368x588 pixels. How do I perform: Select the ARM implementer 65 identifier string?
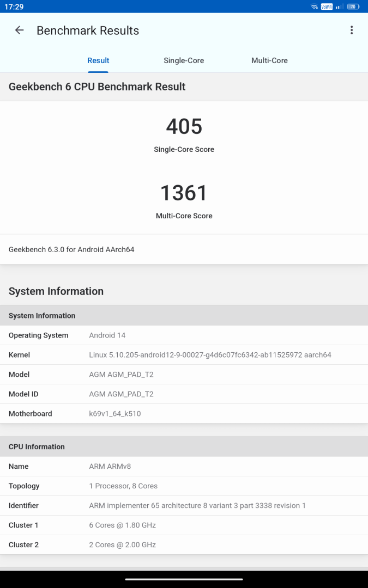[x=197, y=505]
